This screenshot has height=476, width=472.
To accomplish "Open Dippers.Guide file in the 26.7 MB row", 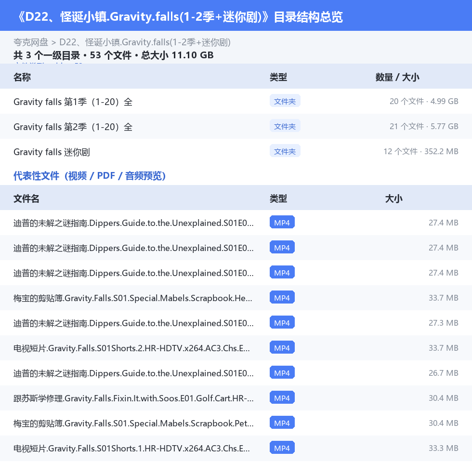I will [x=133, y=373].
